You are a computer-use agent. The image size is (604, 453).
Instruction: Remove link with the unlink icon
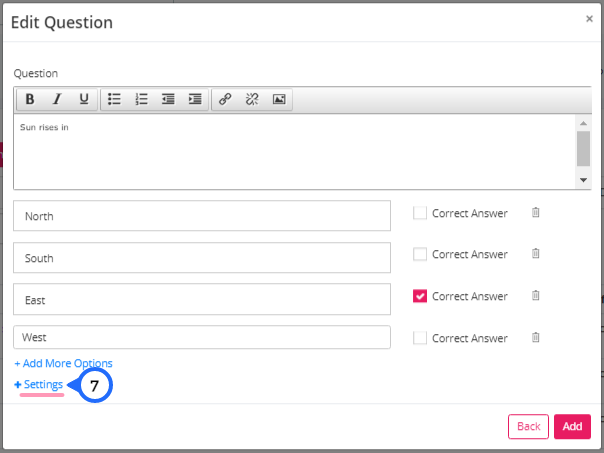pyautogui.click(x=252, y=99)
